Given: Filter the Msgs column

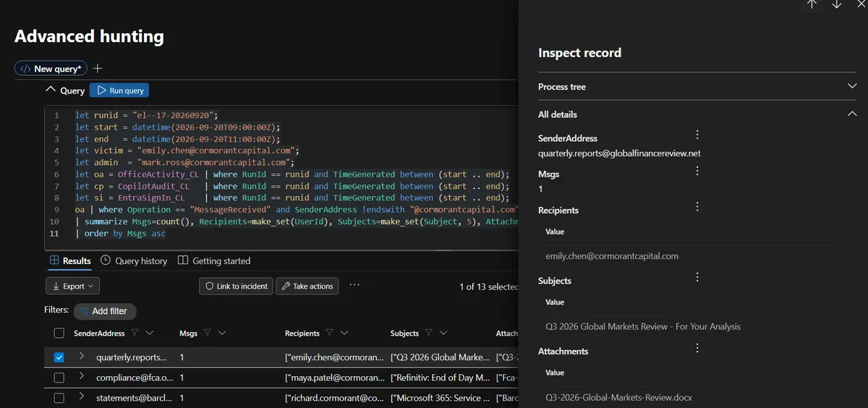Looking at the screenshot, I should [x=207, y=333].
